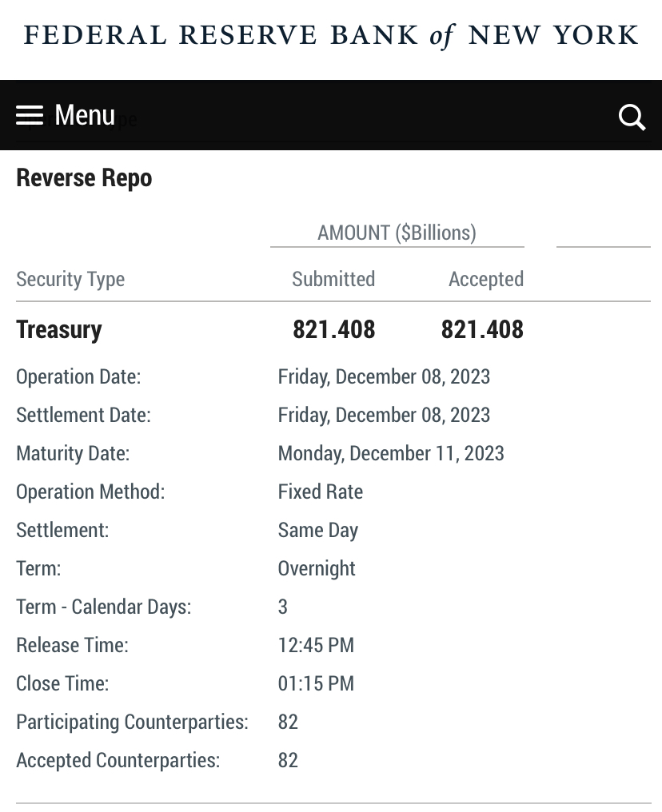Select the 'Reverse Repo' heading
Image resolution: width=662 pixels, height=812 pixels.
(x=84, y=177)
